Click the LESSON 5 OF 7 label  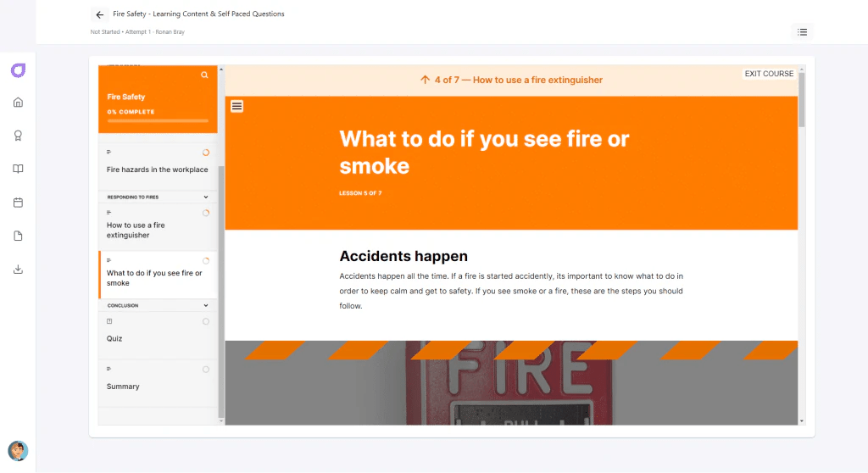(x=360, y=193)
